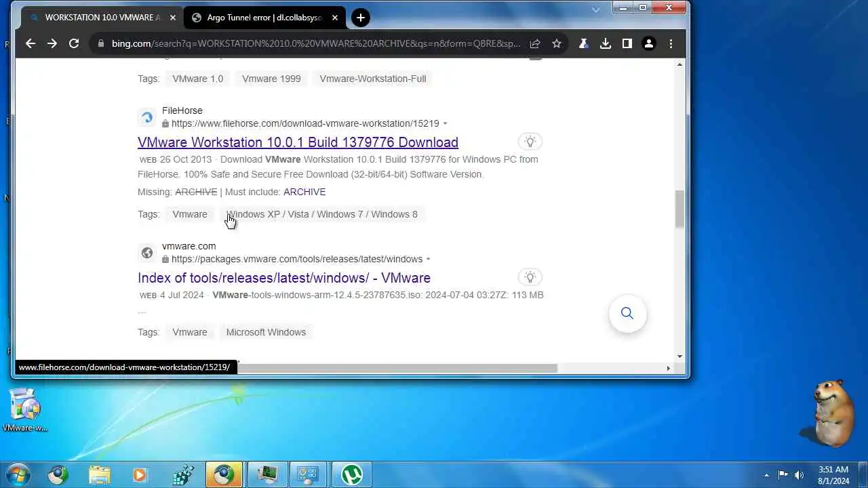The height and width of the screenshot is (488, 868).
Task: Switch to the WORKSTATION 10.0 VMWARE tab
Action: [x=102, y=18]
